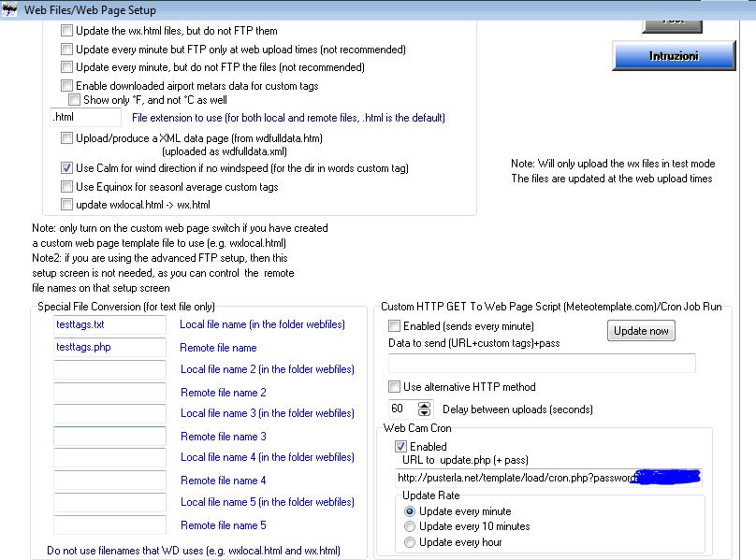Click the 'Remote file name 3' input box
756x560 pixels.
click(109, 437)
